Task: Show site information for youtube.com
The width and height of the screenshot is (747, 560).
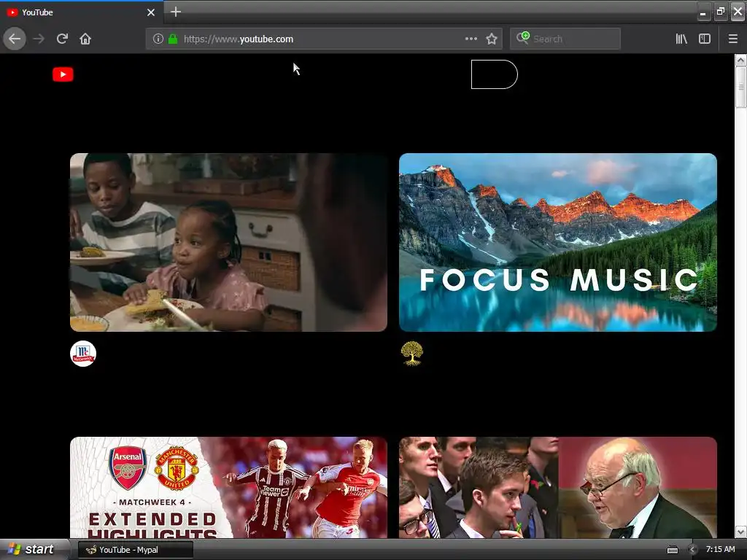Action: (158, 39)
